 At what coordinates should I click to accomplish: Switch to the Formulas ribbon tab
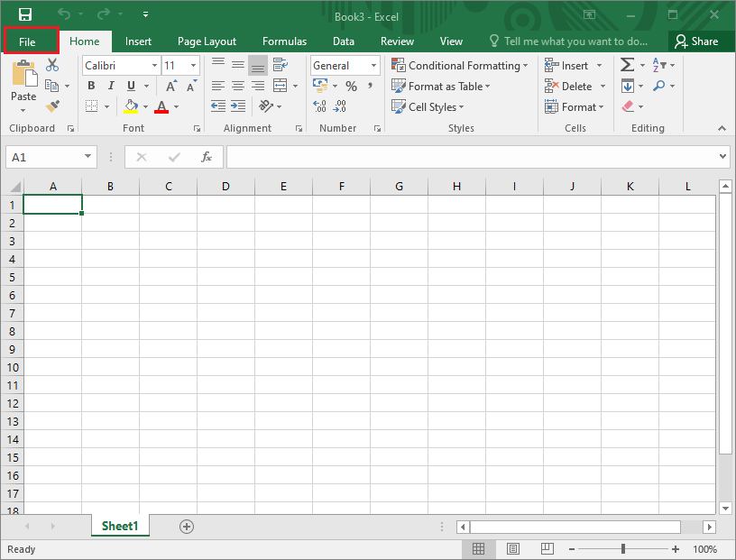pos(284,41)
